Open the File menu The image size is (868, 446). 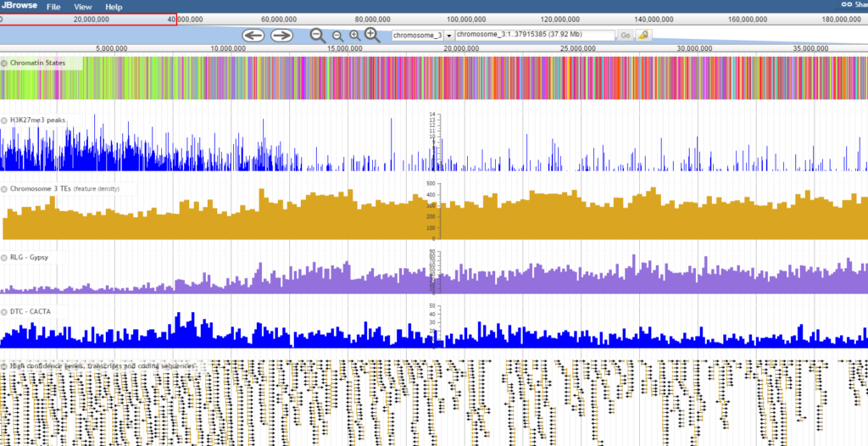(53, 7)
